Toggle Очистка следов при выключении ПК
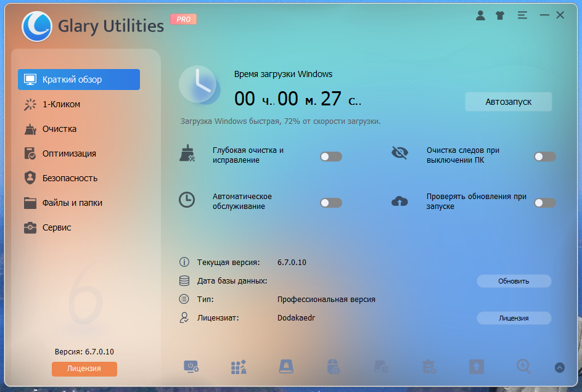 pos(544,157)
